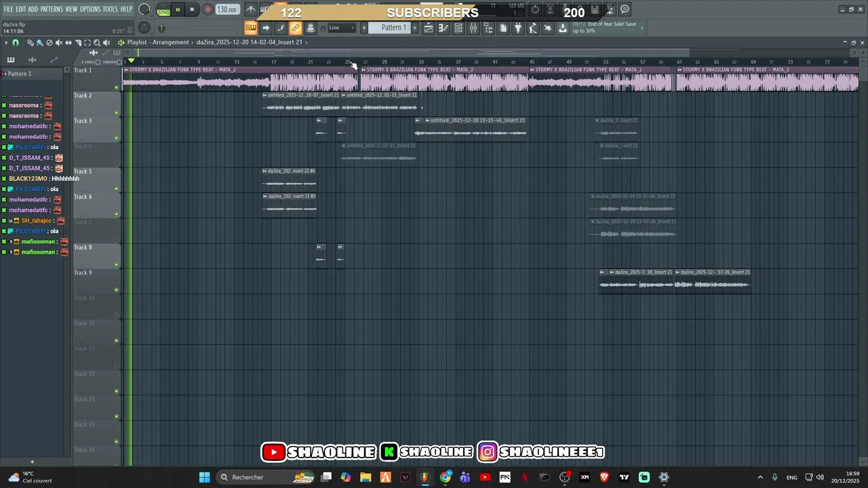Stop playback with the stop button
868x488 pixels.
[x=192, y=9]
